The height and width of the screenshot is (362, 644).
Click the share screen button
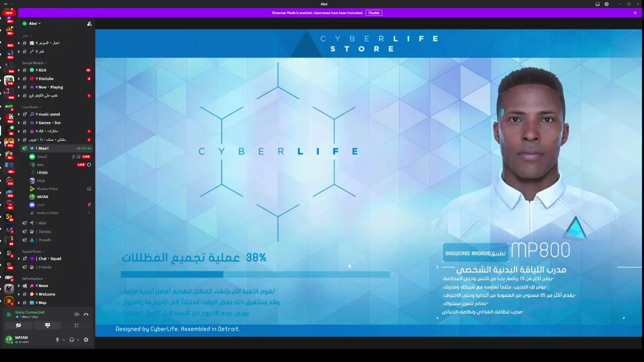pyautogui.click(x=48, y=325)
